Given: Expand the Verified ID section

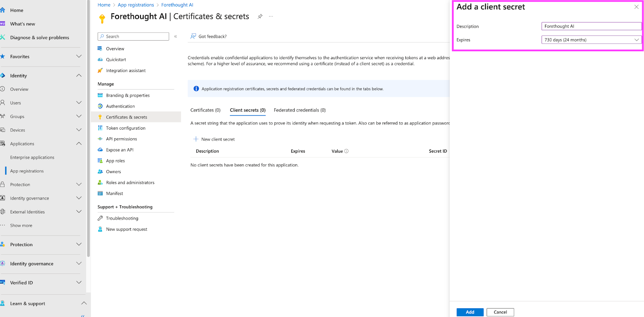Looking at the screenshot, I should point(79,282).
